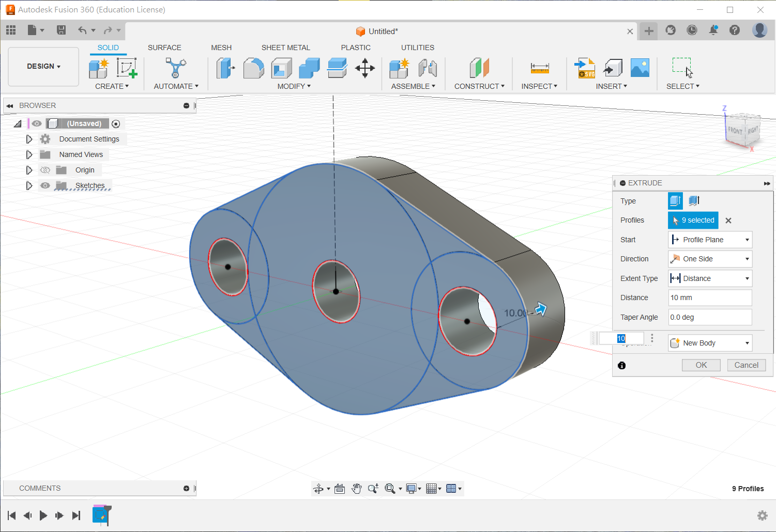Click the Shell tool icon

(281, 68)
